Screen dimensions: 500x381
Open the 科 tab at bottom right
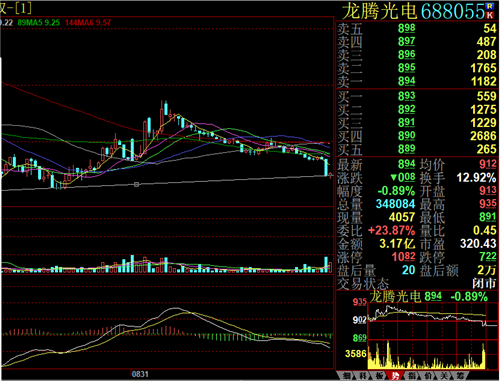tap(362, 376)
